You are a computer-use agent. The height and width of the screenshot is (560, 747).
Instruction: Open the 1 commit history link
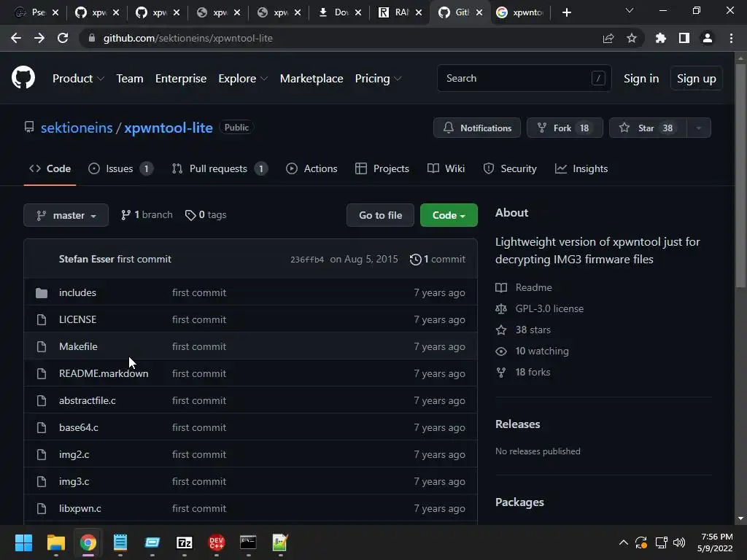tap(438, 259)
